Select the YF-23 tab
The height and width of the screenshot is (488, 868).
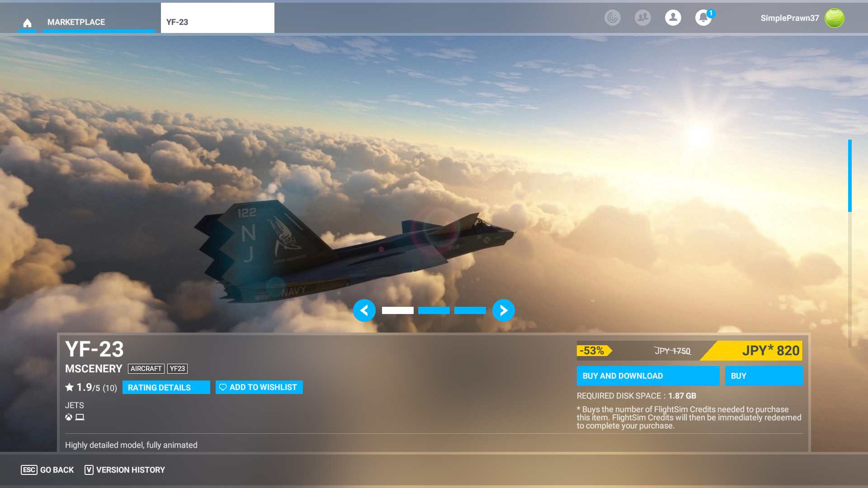217,18
